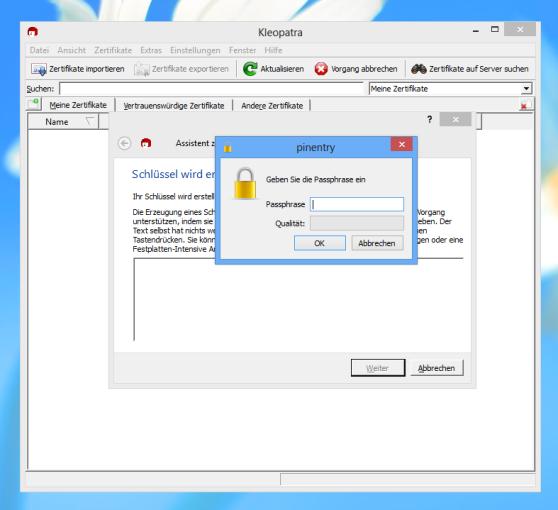Click Abbrechen in the wizard footer
This screenshot has width=558, height=510.
coord(437,368)
